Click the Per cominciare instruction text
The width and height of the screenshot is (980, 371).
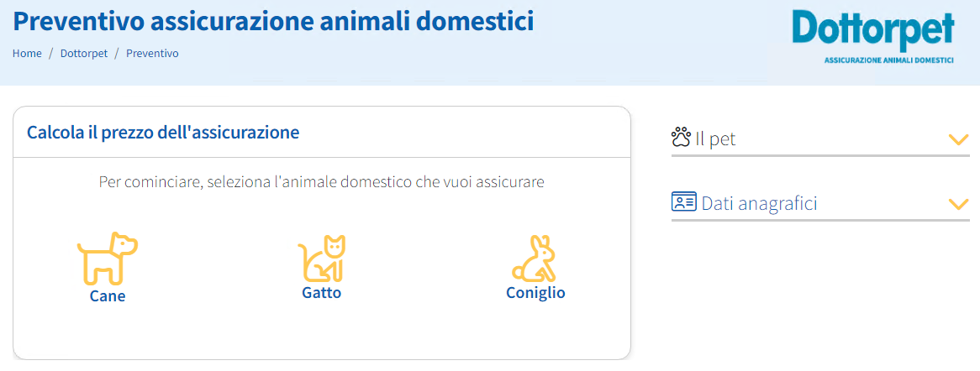coord(321,182)
